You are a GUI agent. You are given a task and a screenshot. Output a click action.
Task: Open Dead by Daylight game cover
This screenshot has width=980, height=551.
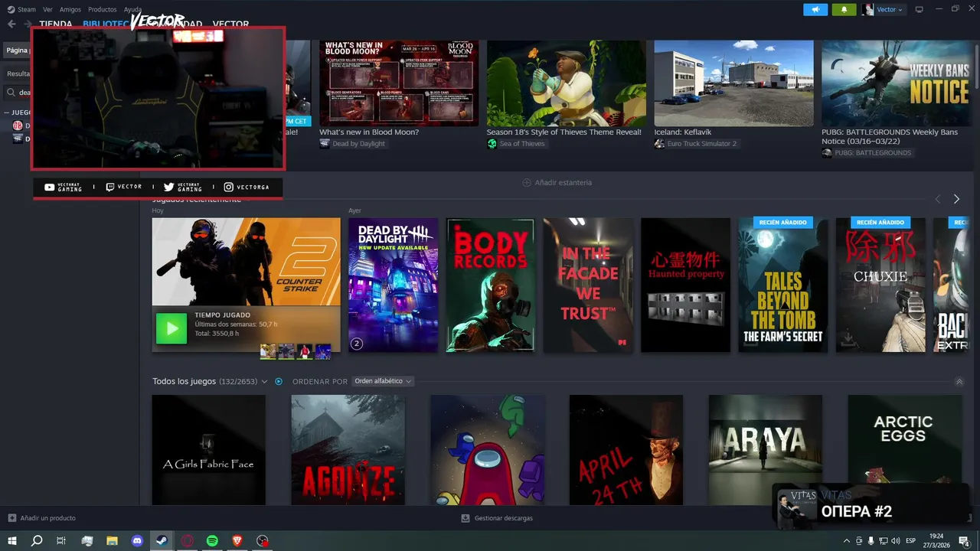393,285
